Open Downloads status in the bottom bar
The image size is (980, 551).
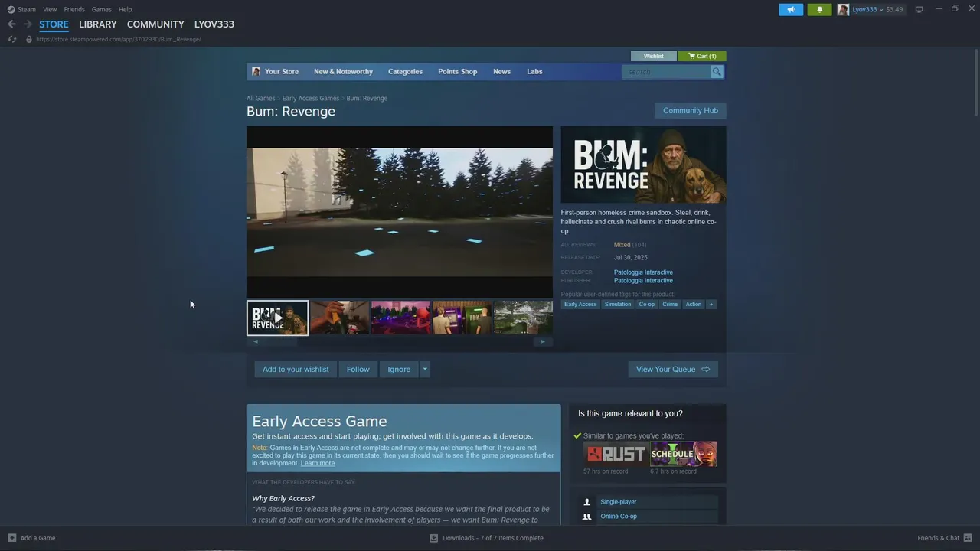(487, 538)
